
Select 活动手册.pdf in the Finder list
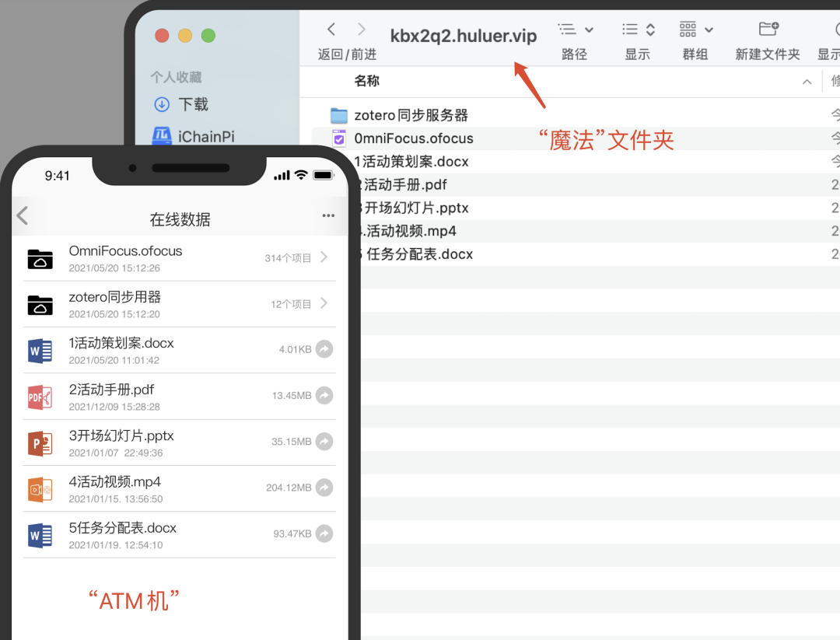405,185
